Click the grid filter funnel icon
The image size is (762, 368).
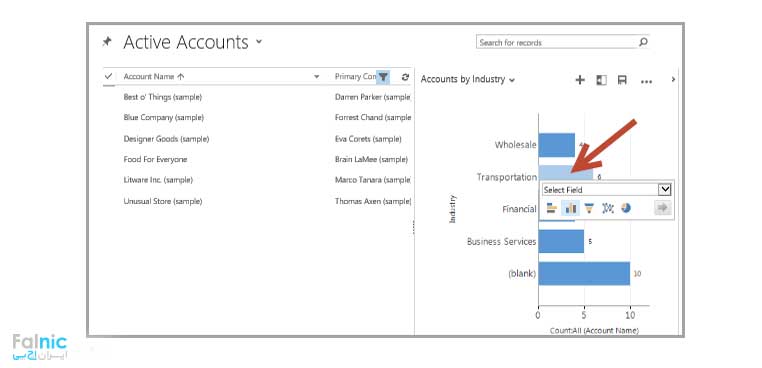pyautogui.click(x=383, y=76)
